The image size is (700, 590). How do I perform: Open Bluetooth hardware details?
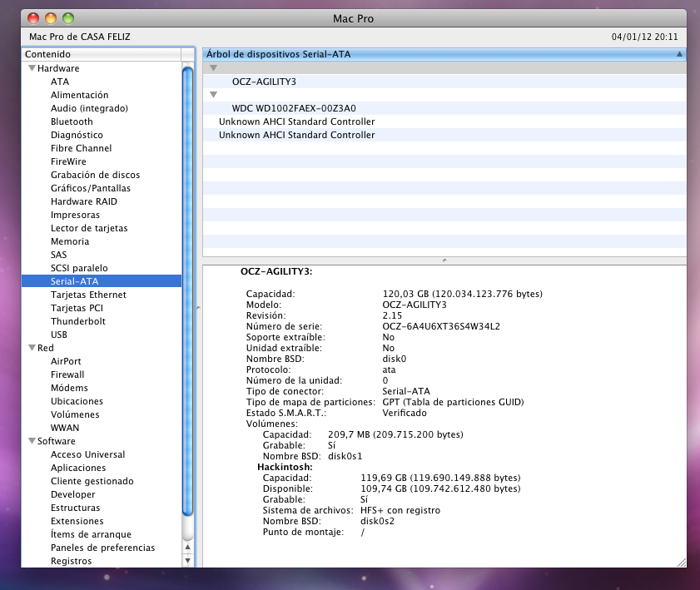click(x=72, y=121)
